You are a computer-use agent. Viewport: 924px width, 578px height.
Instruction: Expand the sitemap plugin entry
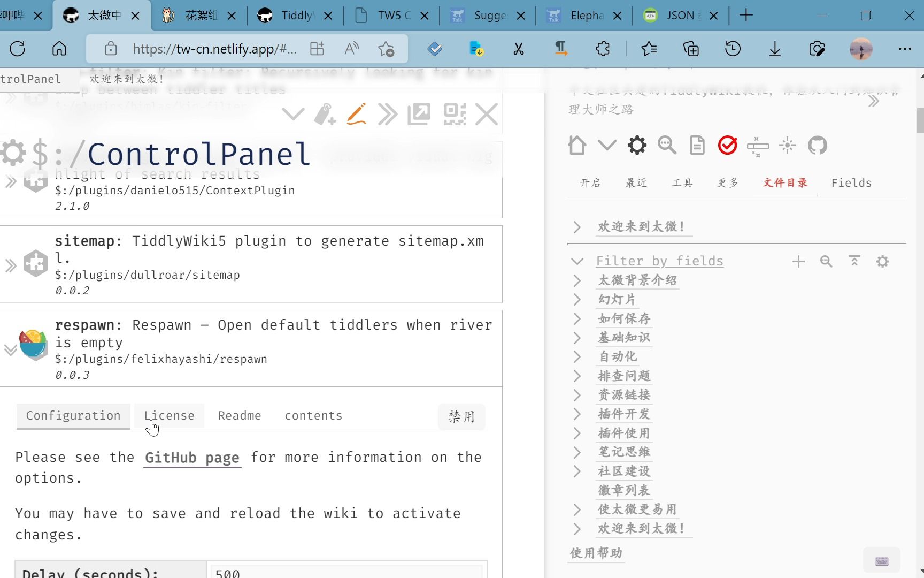click(11, 265)
